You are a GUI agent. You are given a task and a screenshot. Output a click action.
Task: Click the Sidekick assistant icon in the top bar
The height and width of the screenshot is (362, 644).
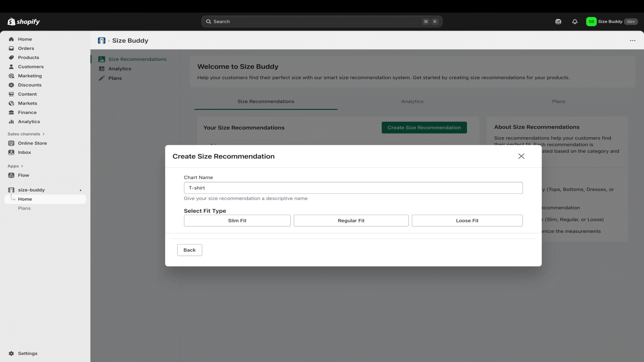tap(558, 22)
